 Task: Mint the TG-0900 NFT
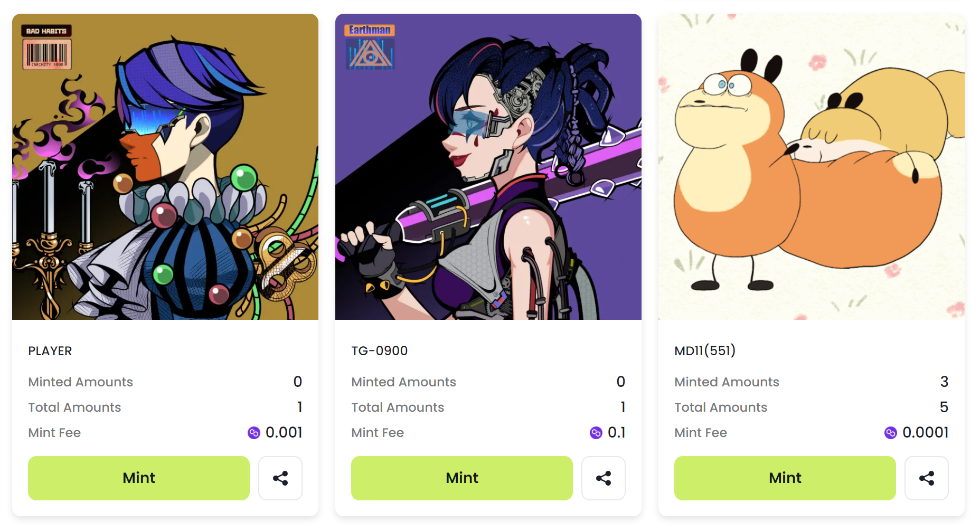click(462, 478)
